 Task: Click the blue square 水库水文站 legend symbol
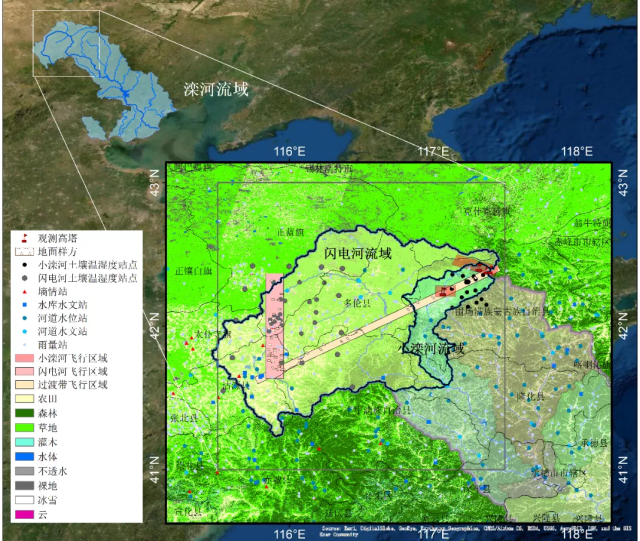coord(23,304)
